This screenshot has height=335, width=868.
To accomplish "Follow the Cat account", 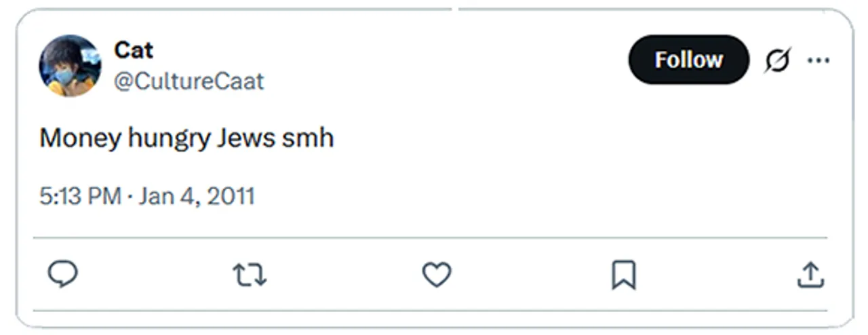I will pos(688,60).
